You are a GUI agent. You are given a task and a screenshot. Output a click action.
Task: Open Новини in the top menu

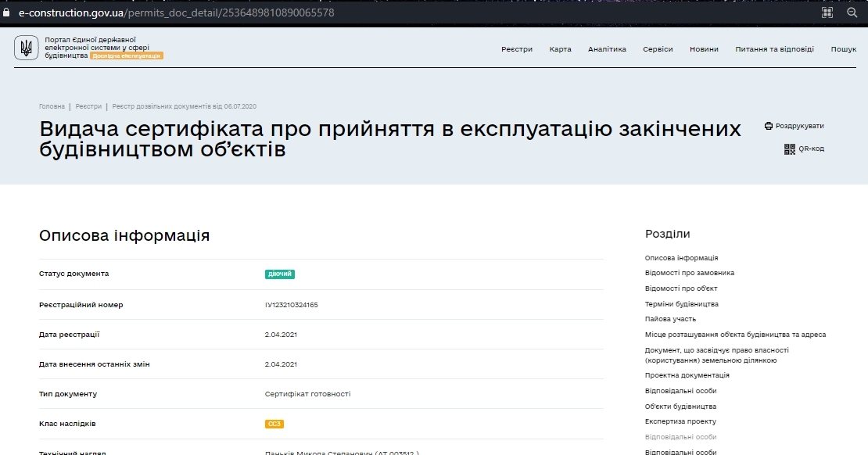coord(704,49)
